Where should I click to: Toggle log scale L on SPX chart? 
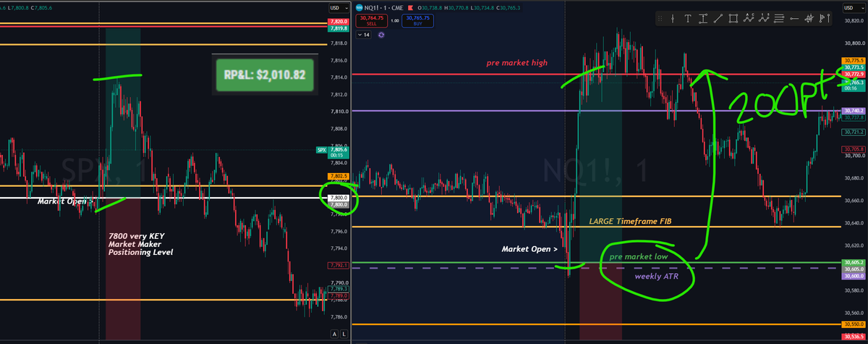343,334
